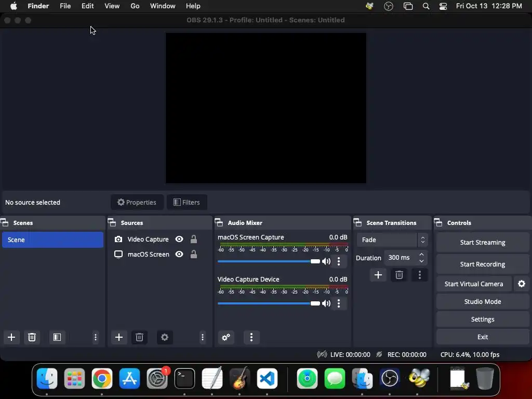Open Terminal from the Dock

[x=184, y=378]
